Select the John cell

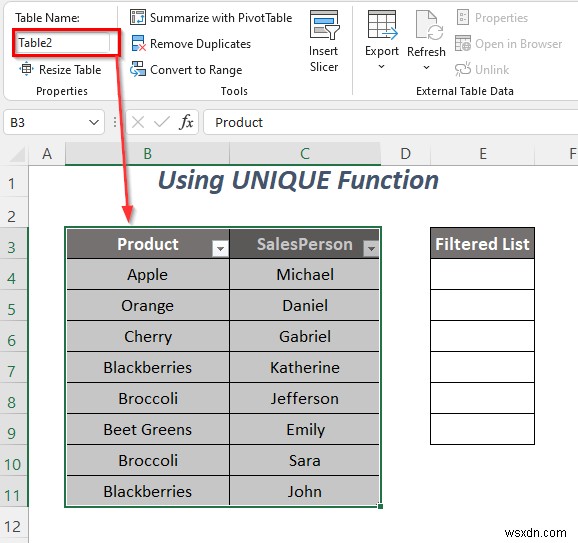[x=304, y=491]
